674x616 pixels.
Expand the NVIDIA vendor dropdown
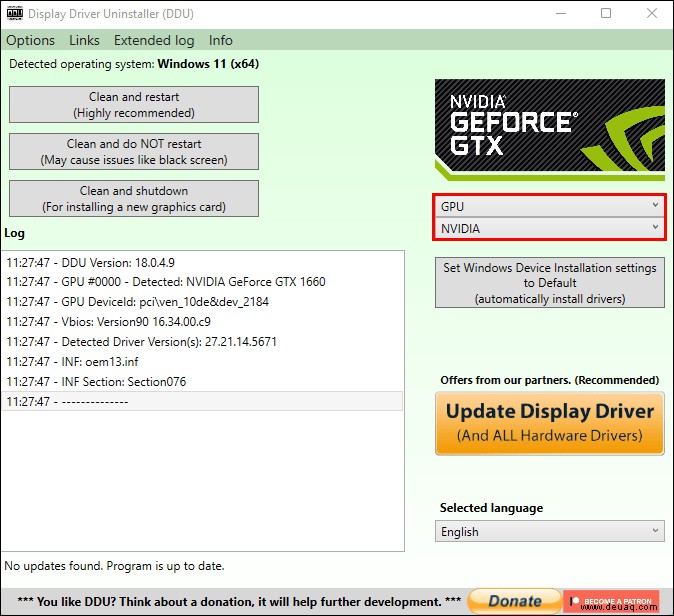click(x=549, y=228)
